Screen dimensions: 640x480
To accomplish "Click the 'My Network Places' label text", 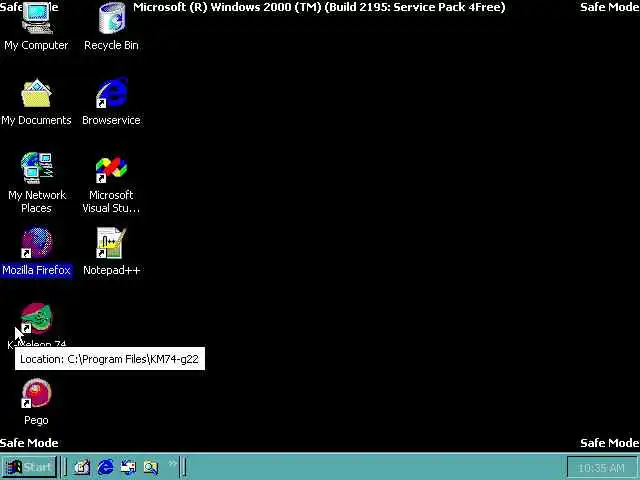I will coord(37,202).
